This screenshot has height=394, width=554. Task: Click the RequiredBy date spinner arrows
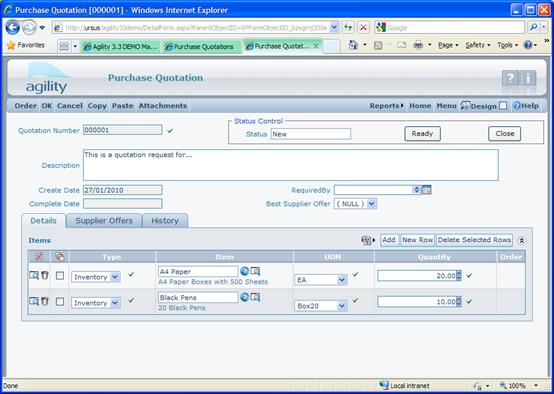(x=417, y=190)
